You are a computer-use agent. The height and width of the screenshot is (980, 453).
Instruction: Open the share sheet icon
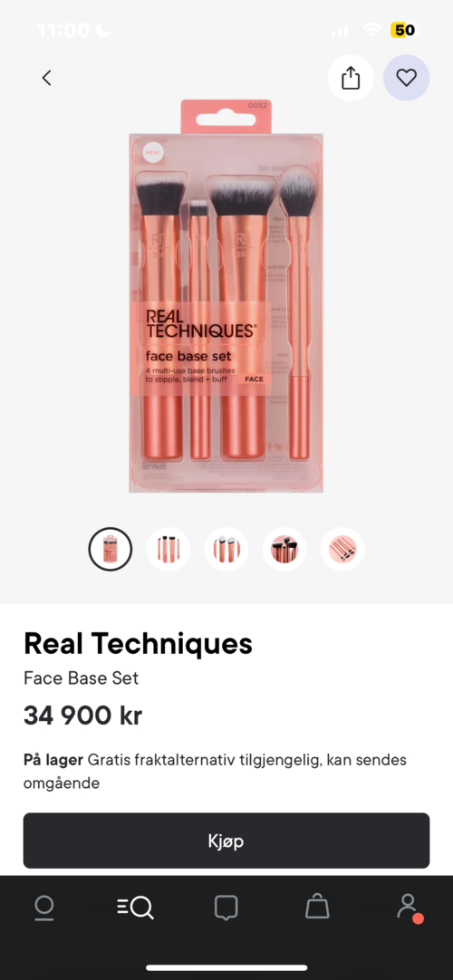coord(351,78)
